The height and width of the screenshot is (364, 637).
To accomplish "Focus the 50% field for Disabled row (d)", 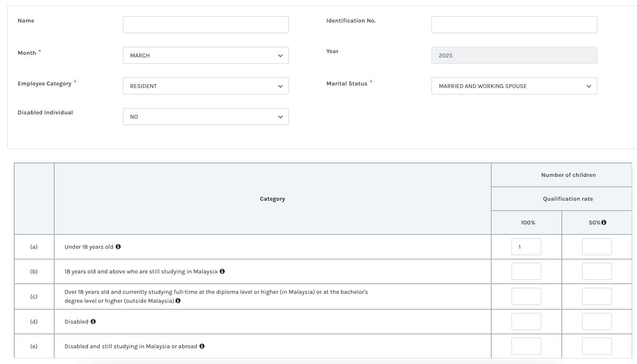I will (597, 321).
